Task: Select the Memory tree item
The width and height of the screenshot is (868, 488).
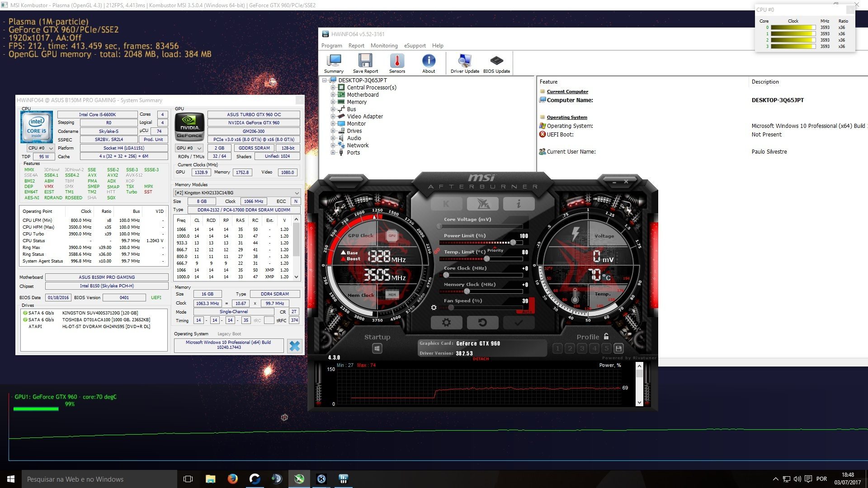Action: pos(357,102)
